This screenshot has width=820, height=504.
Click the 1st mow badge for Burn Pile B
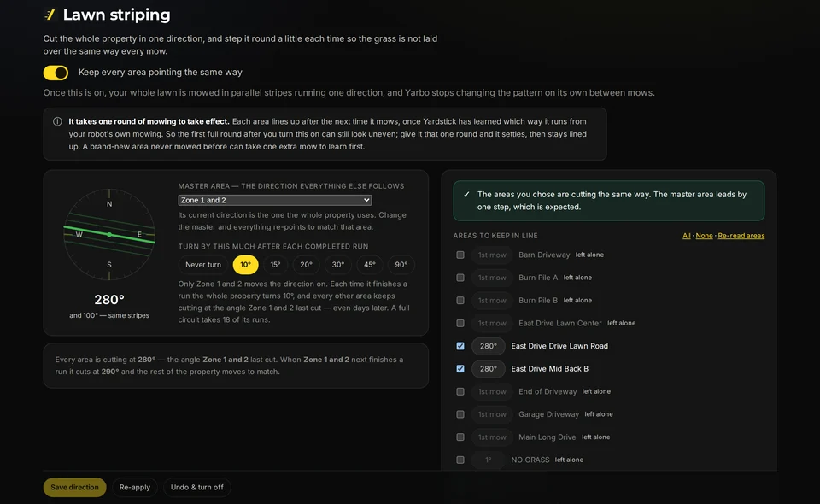[492, 301]
